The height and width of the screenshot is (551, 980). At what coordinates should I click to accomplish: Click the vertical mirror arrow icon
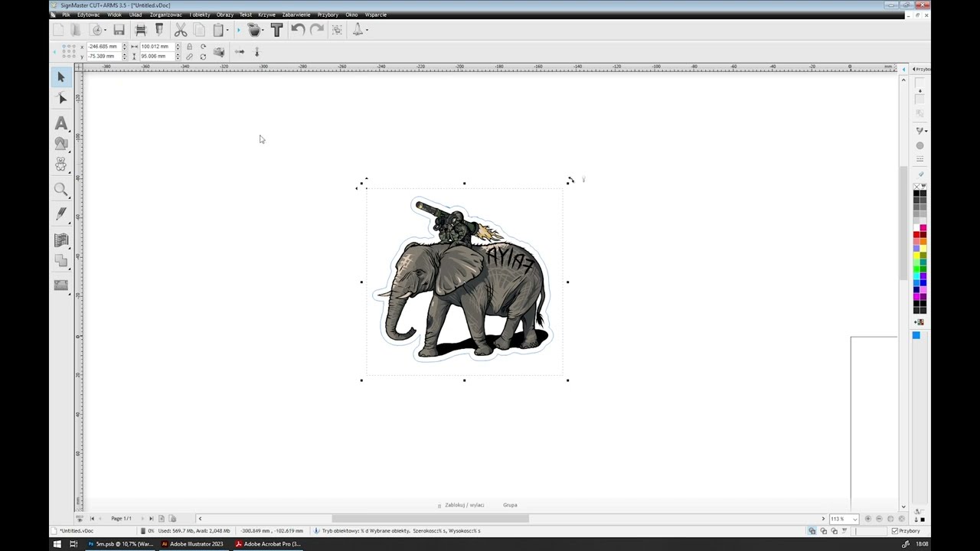pos(256,52)
